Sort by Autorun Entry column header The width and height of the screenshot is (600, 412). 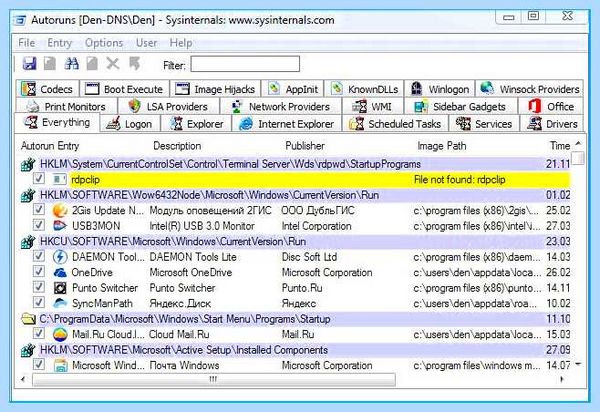tap(50, 146)
